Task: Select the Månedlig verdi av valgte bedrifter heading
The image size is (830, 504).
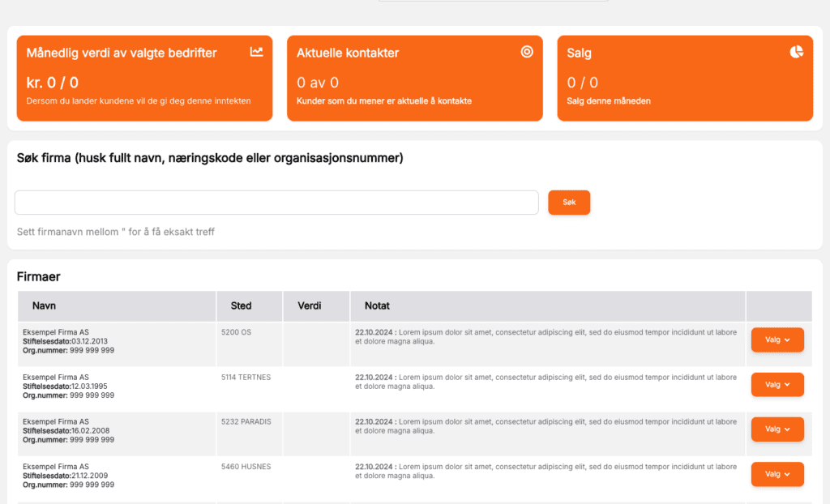Action: coord(122,53)
